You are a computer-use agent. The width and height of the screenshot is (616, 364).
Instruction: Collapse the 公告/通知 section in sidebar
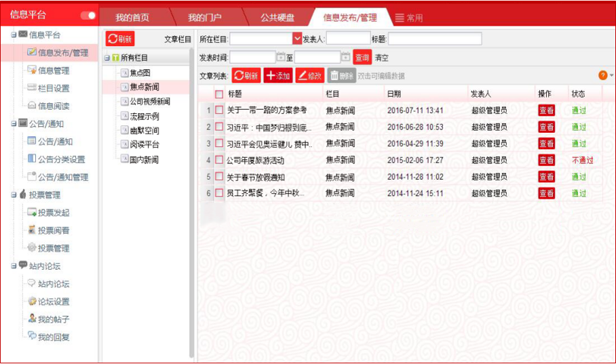click(14, 123)
